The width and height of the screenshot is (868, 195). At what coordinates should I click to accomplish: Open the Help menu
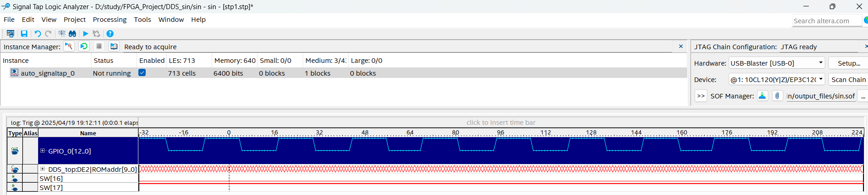point(198,20)
